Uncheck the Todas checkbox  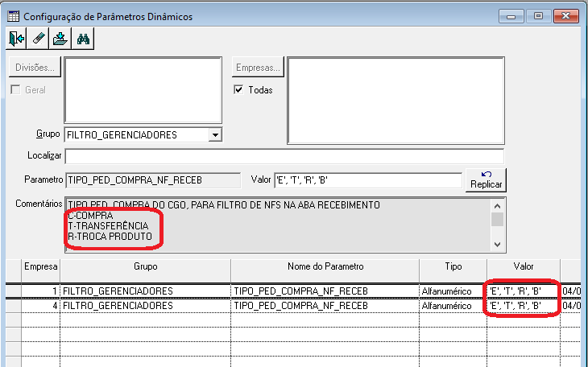coord(238,89)
